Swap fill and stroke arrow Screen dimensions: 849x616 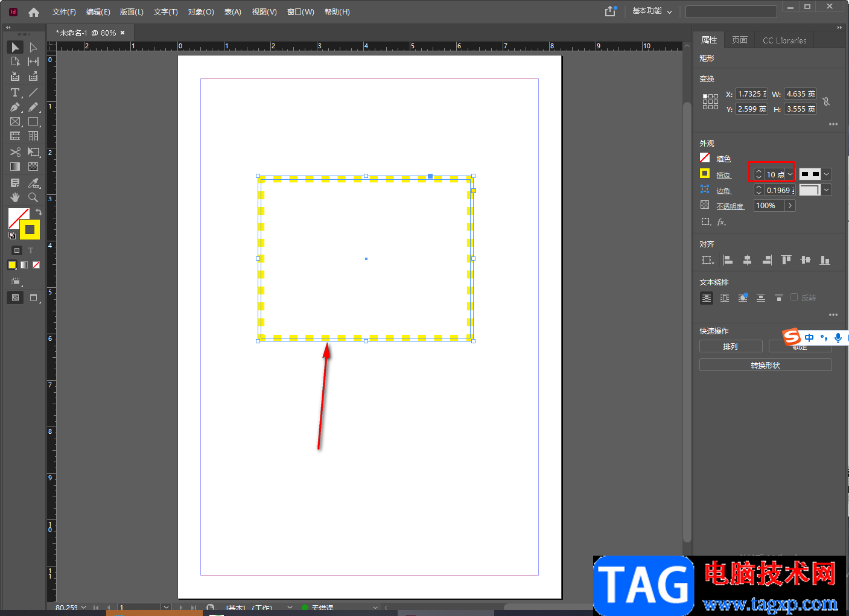[x=39, y=212]
